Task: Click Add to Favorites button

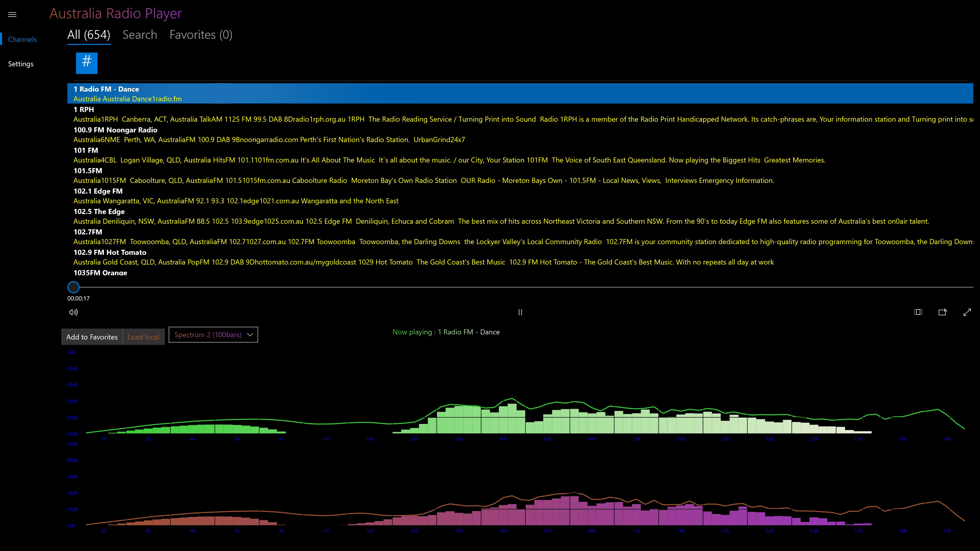Action: tap(92, 337)
